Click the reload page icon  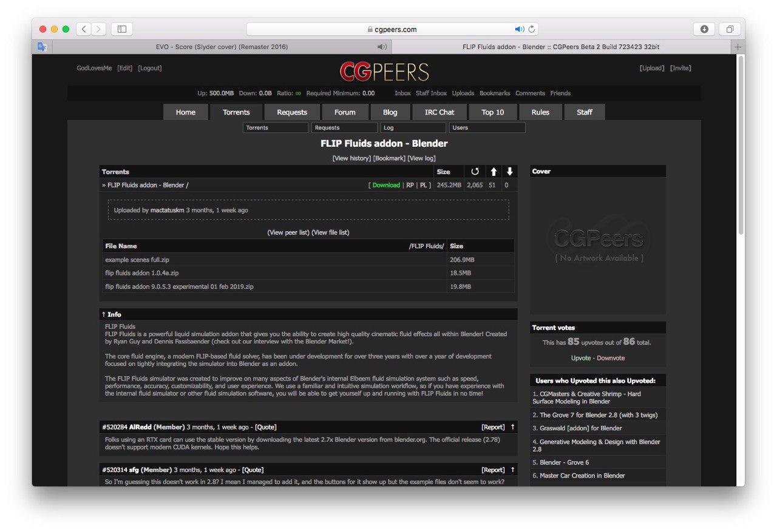point(532,29)
